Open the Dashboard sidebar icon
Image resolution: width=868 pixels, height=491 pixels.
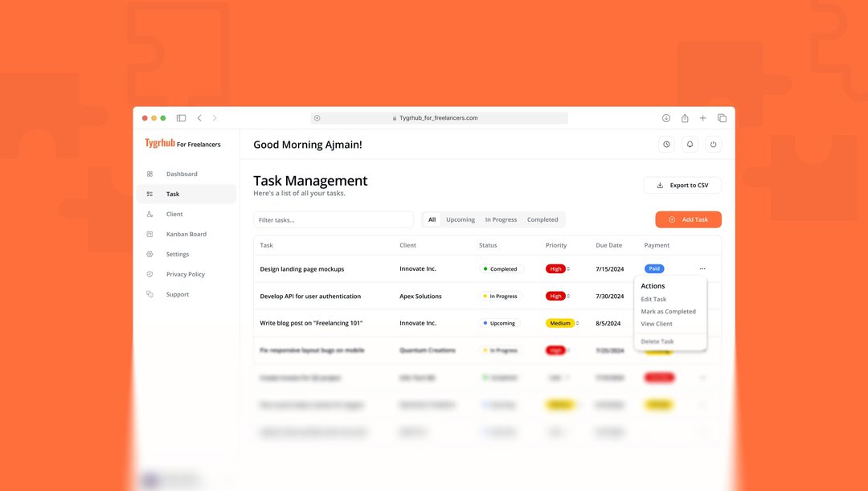tap(149, 174)
